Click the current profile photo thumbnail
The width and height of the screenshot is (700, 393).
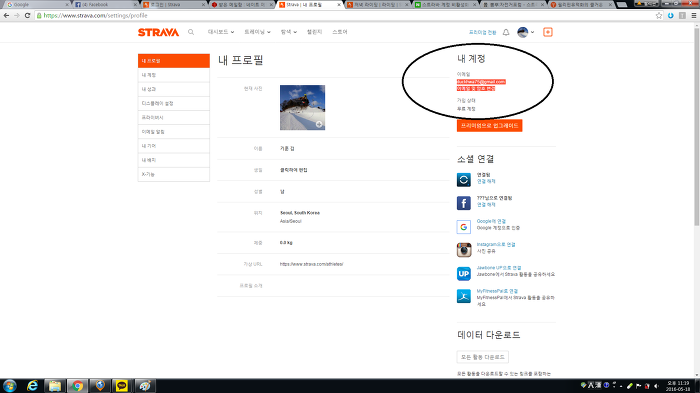click(302, 107)
